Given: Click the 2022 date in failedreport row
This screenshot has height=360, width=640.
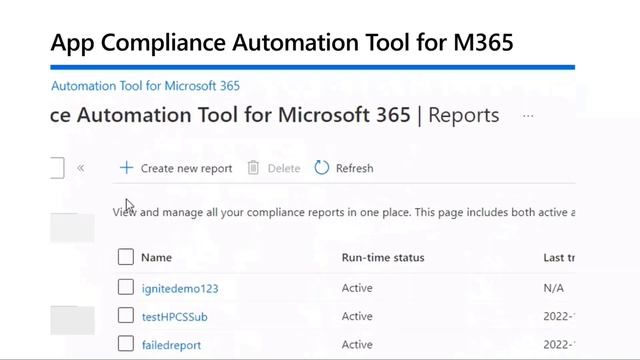Looking at the screenshot, I should pos(559,344).
